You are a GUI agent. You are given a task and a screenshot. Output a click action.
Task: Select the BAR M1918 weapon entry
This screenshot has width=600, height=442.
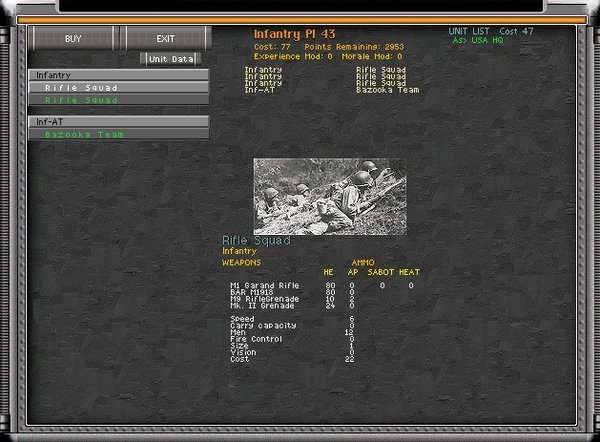pyautogui.click(x=254, y=292)
